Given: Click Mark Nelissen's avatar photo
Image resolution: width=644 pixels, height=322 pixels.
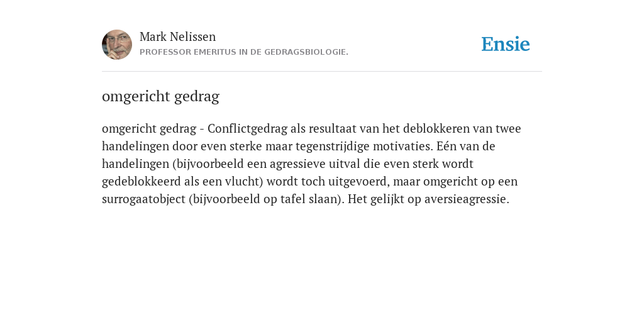Looking at the screenshot, I should (117, 45).
